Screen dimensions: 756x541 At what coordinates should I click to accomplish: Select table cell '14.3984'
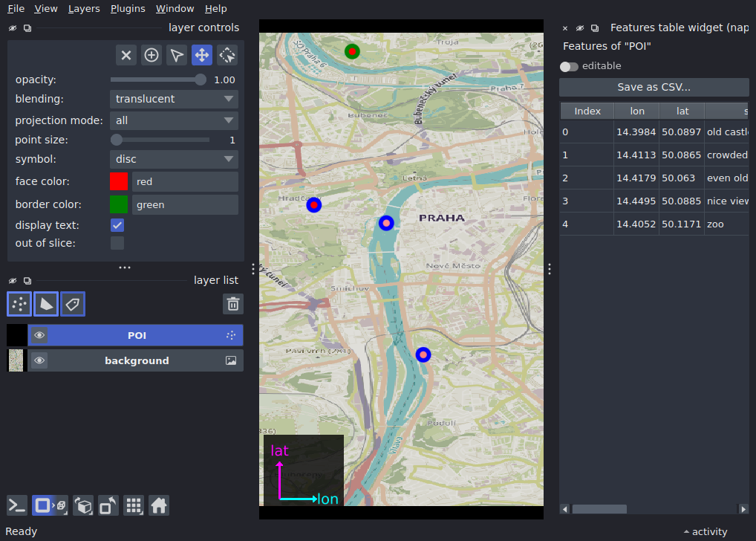(636, 132)
